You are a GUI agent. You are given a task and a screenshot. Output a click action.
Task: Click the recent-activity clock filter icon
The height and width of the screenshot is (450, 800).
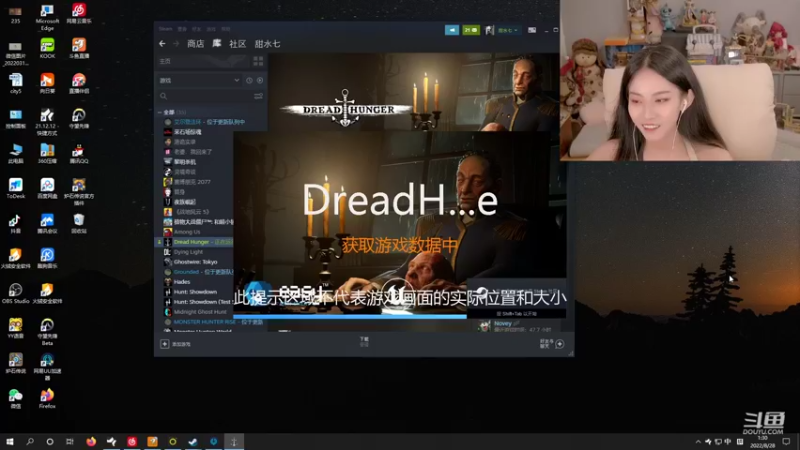[x=249, y=81]
